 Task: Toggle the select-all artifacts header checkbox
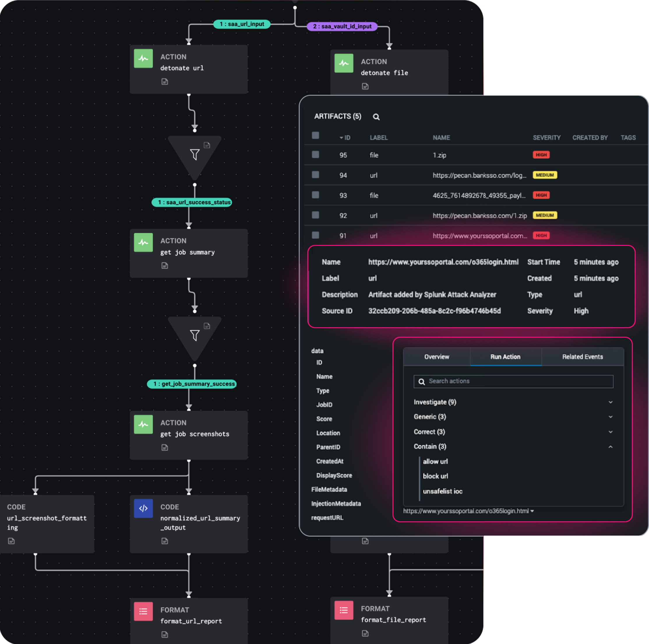pyautogui.click(x=315, y=136)
